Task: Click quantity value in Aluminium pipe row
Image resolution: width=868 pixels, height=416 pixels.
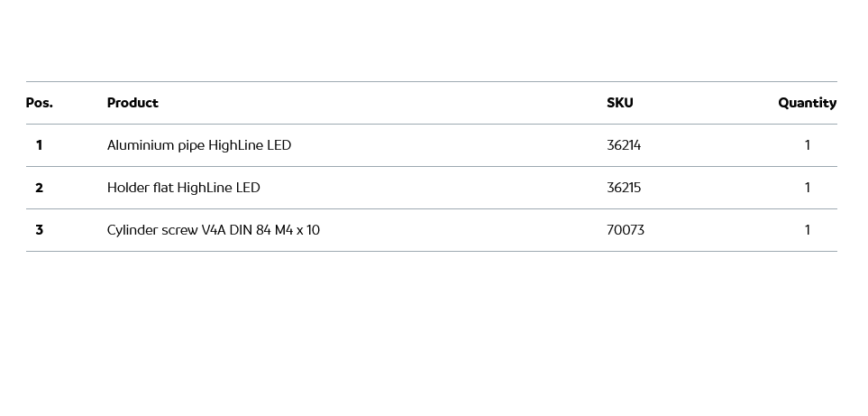Action: pyautogui.click(x=807, y=145)
